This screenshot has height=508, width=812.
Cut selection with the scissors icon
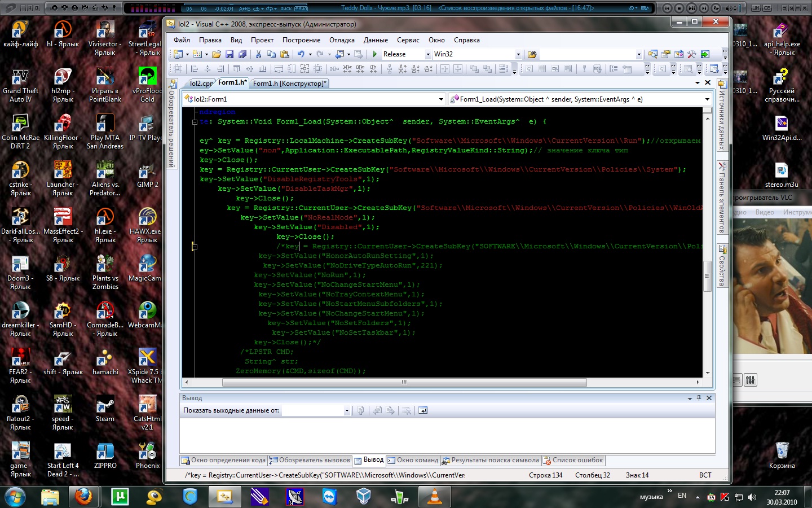pos(258,54)
